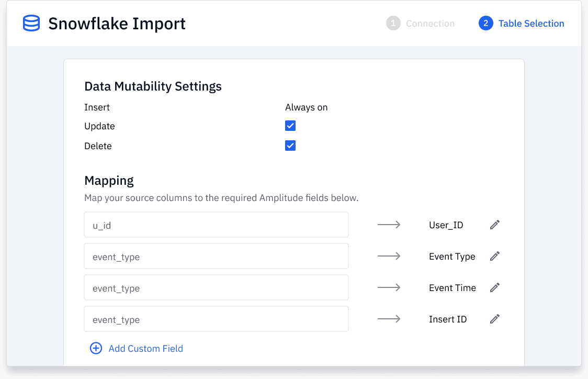The width and height of the screenshot is (588, 379).
Task: Disable the Delete data mutability setting
Action: [x=290, y=146]
